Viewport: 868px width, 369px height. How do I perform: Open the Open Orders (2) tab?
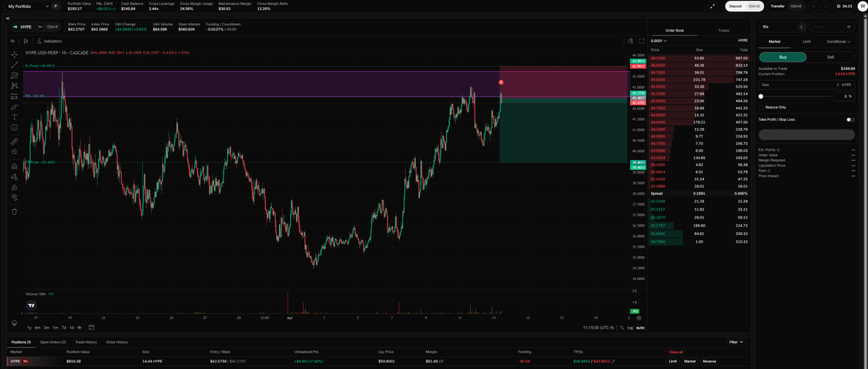[53, 342]
